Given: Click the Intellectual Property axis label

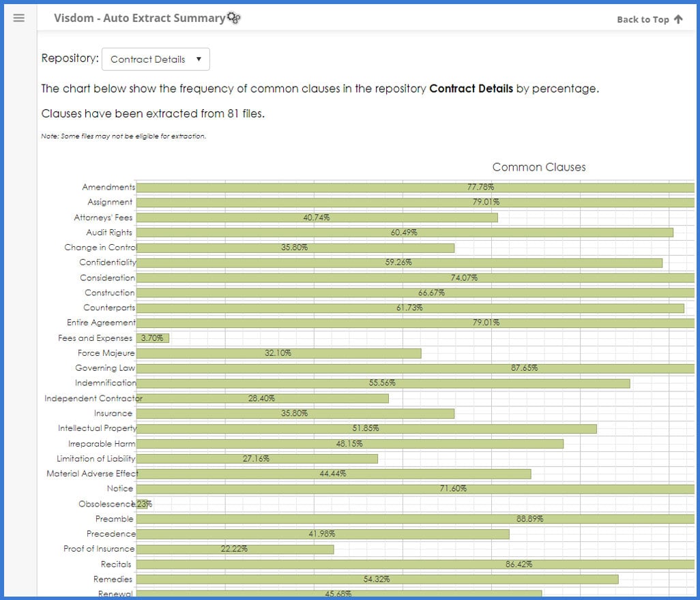Looking at the screenshot, I should 97,428.
